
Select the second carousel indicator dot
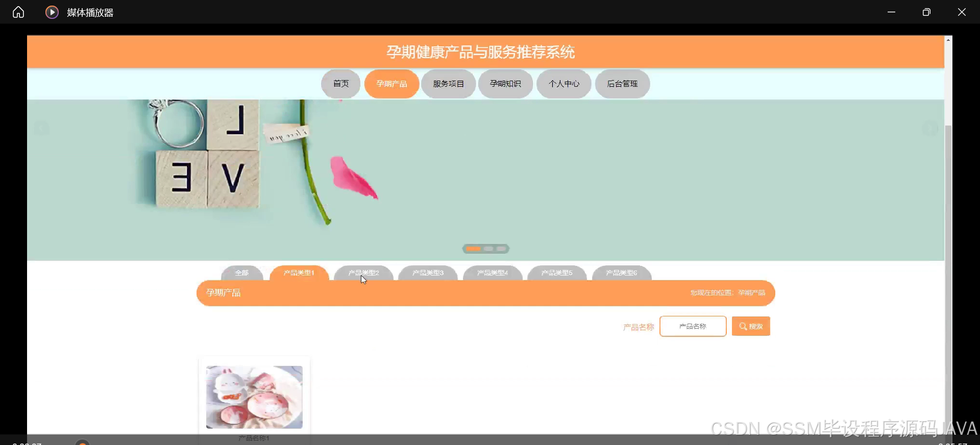488,249
